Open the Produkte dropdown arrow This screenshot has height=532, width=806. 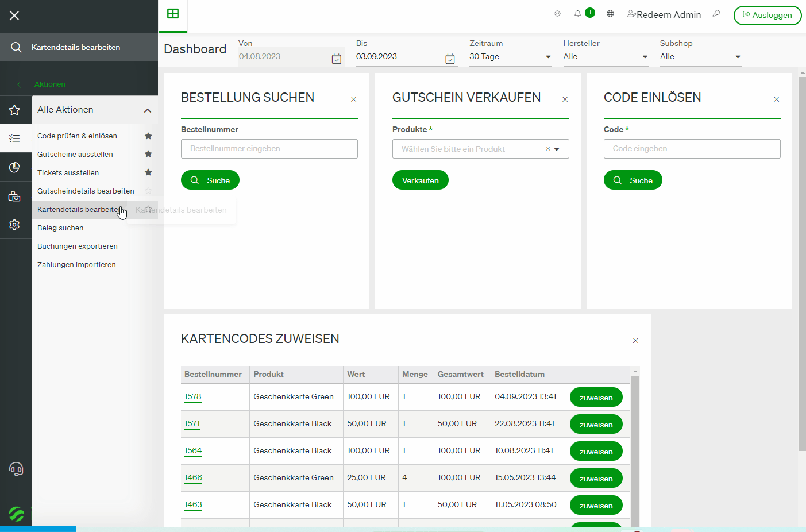(x=557, y=149)
